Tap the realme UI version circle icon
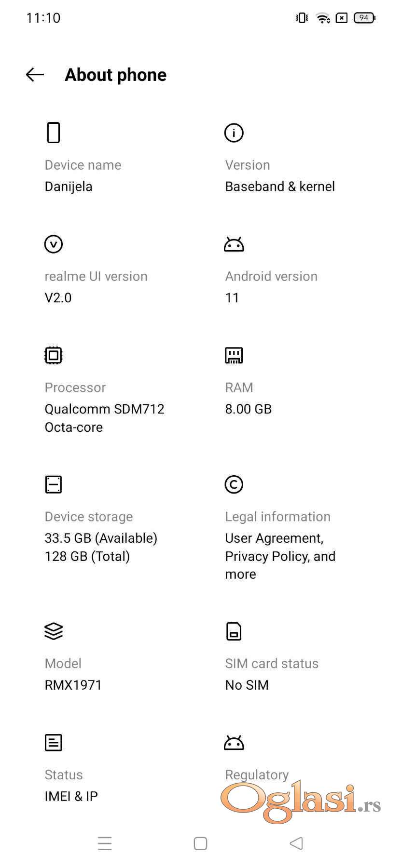The height and width of the screenshot is (868, 401). pyautogui.click(x=54, y=244)
